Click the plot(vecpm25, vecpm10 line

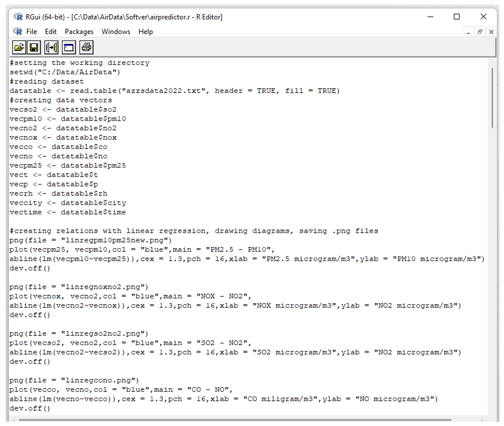click(x=142, y=249)
